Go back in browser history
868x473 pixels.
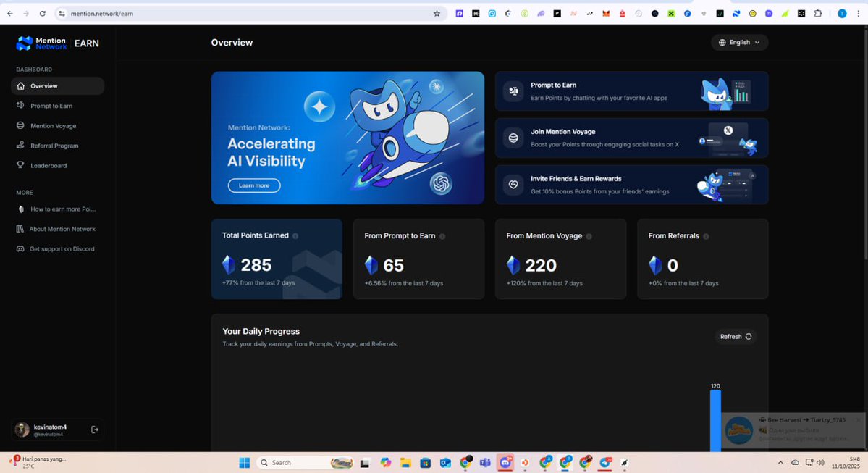coord(10,13)
